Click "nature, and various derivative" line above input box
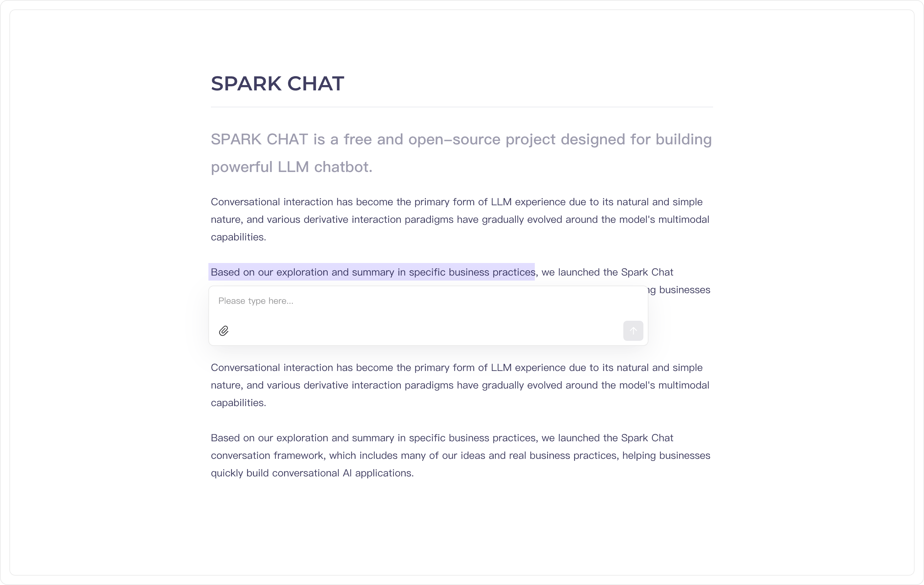Viewport: 924px width, 585px height. (x=460, y=220)
